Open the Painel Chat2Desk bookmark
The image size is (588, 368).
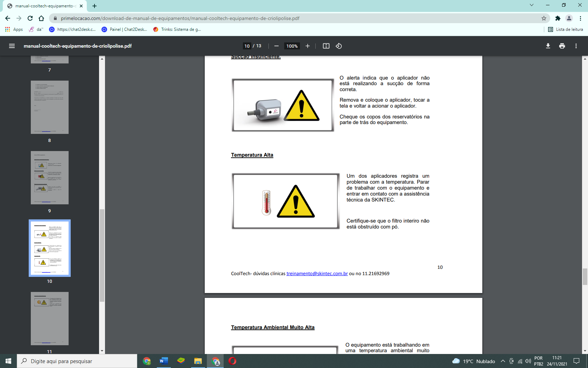[125, 29]
